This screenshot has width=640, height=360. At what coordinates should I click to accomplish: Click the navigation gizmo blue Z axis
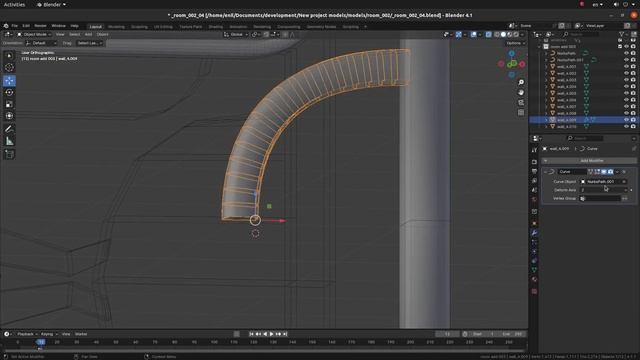pyautogui.click(x=511, y=53)
